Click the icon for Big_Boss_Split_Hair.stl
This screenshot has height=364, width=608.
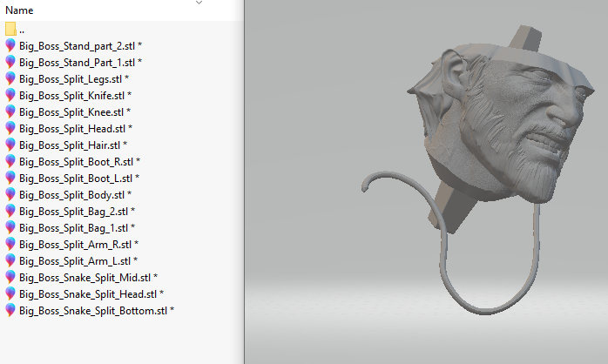pos(10,145)
